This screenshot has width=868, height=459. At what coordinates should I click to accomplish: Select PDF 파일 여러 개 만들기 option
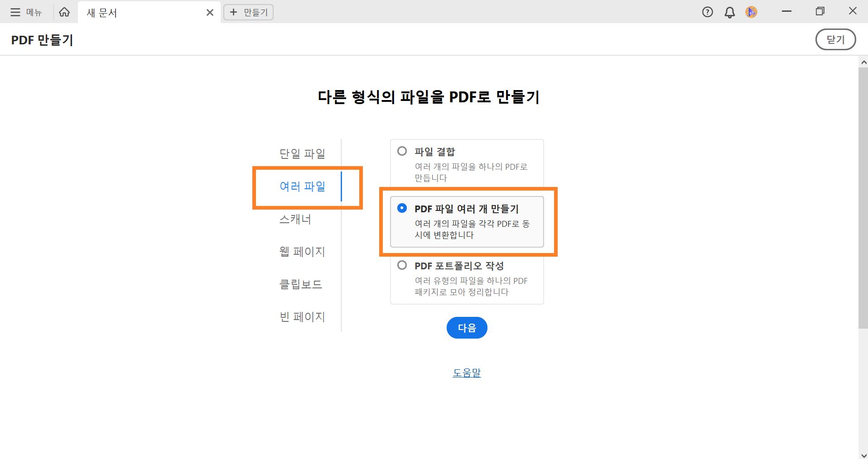403,209
